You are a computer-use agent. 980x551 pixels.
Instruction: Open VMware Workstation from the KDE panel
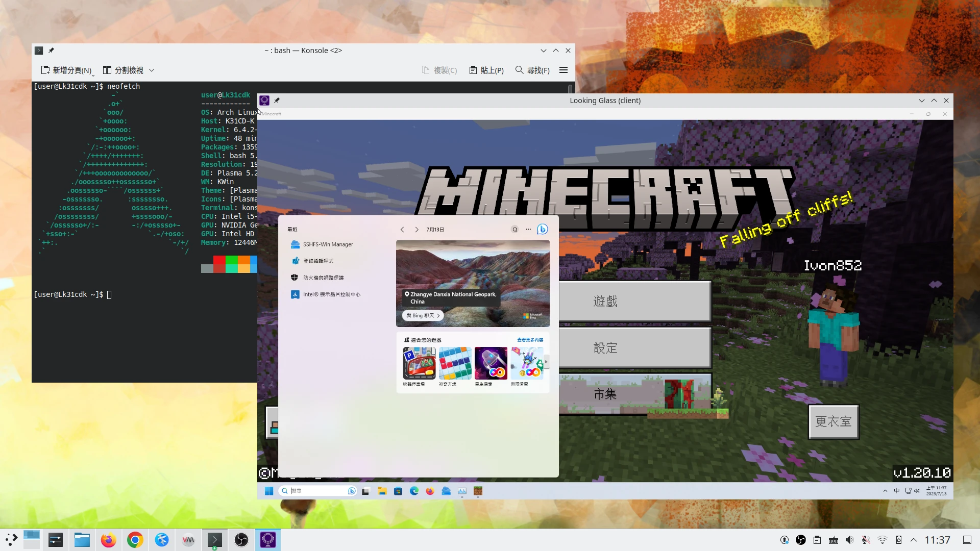coord(188,540)
